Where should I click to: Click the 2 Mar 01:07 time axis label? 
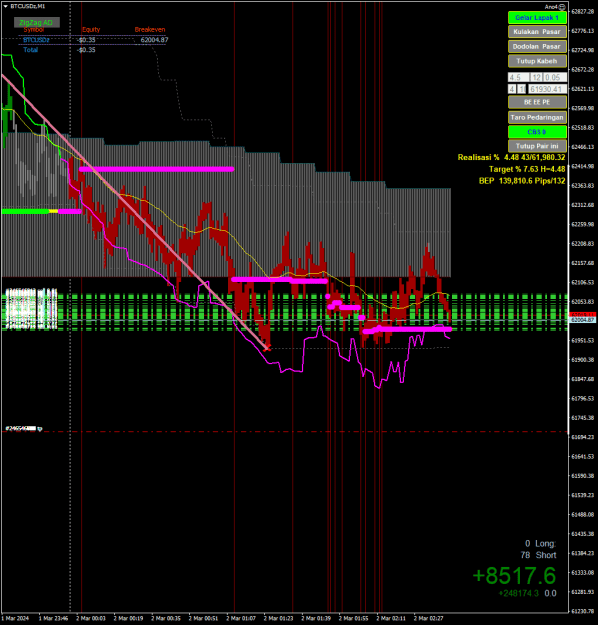(240, 618)
